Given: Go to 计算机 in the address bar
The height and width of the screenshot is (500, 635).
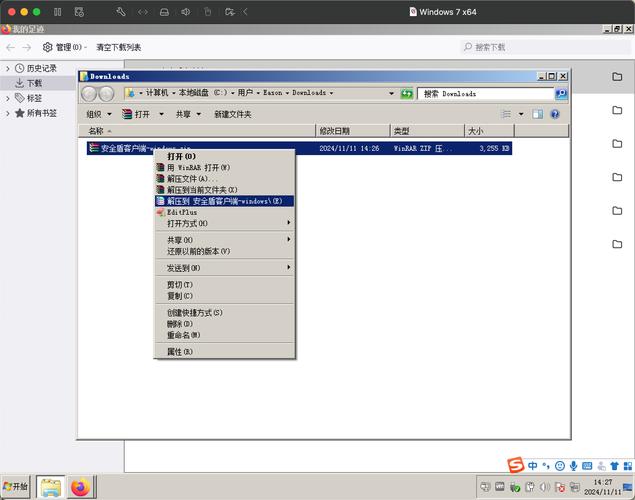Looking at the screenshot, I should coord(157,93).
